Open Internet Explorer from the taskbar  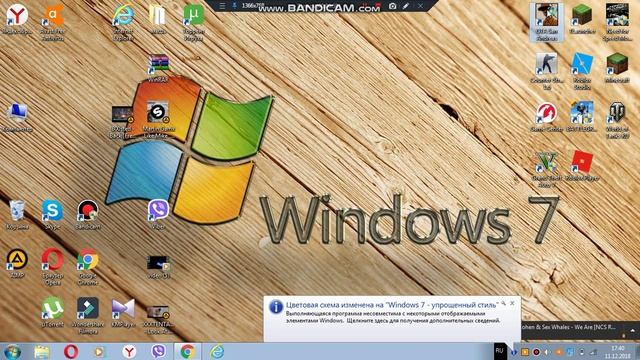click(217, 351)
